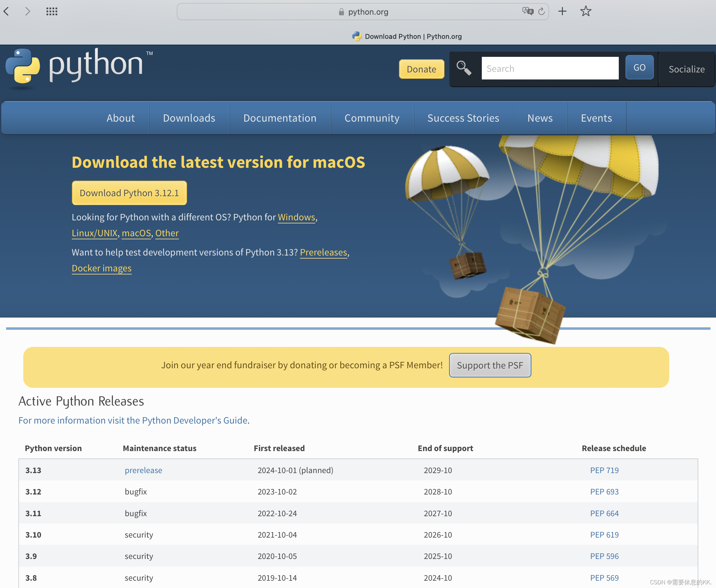Open the Downloads menu
Viewport: 716px width, 588px height.
(x=189, y=118)
